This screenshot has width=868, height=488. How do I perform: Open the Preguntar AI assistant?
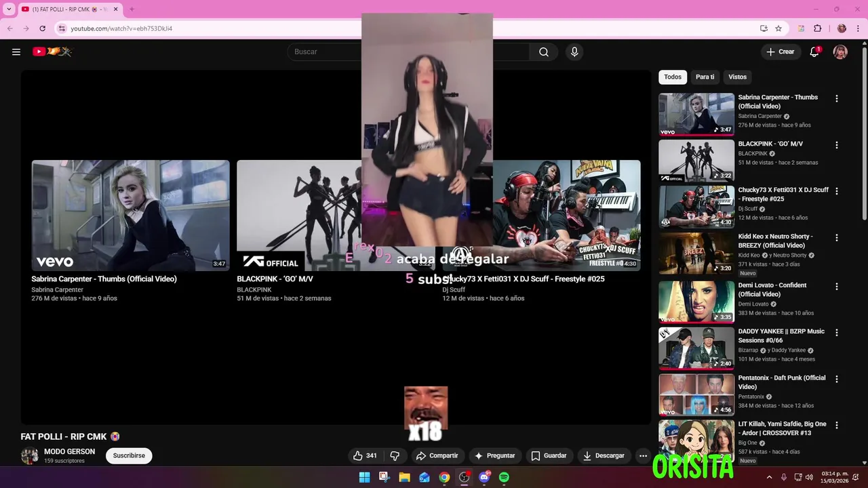495,455
